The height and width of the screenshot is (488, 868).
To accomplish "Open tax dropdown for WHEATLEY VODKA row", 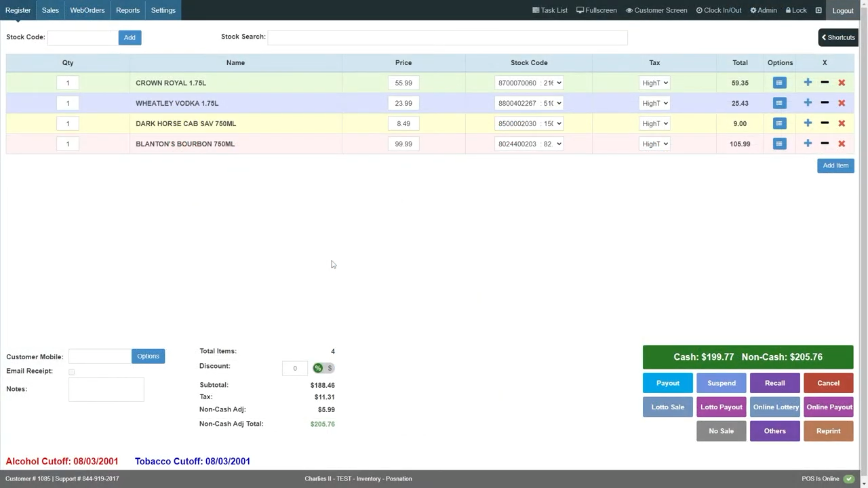I will 654,103.
